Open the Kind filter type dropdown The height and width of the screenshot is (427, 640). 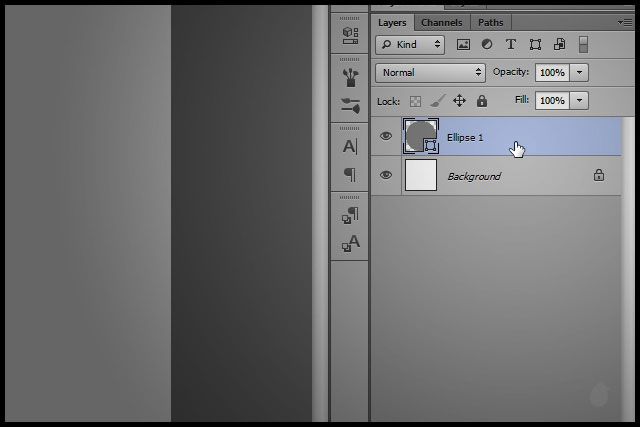410,45
